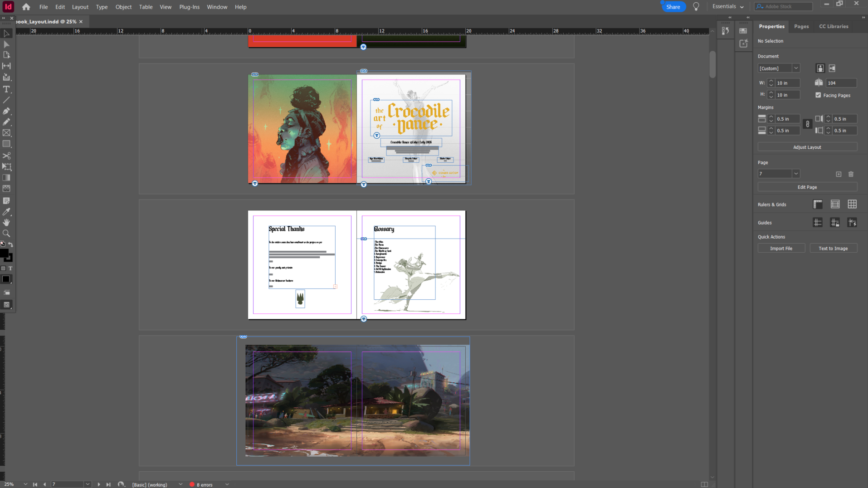The width and height of the screenshot is (868, 488).
Task: Select the Gradient Swatch tool
Action: coord(6,177)
